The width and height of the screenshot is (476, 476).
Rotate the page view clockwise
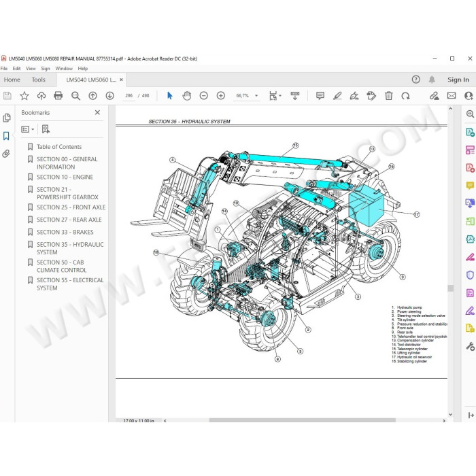pyautogui.click(x=405, y=96)
